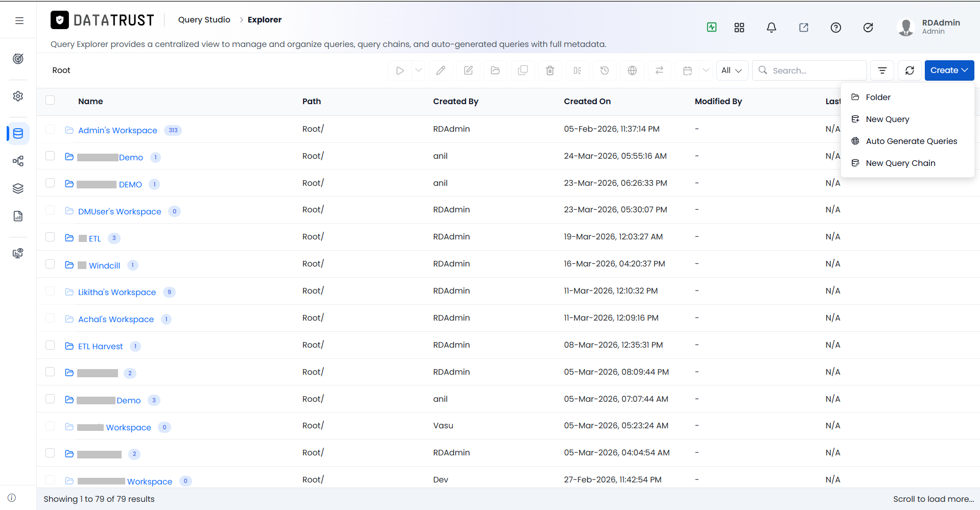Open the notifications bell
Viewport: 980px width, 510px height.
tap(772, 28)
